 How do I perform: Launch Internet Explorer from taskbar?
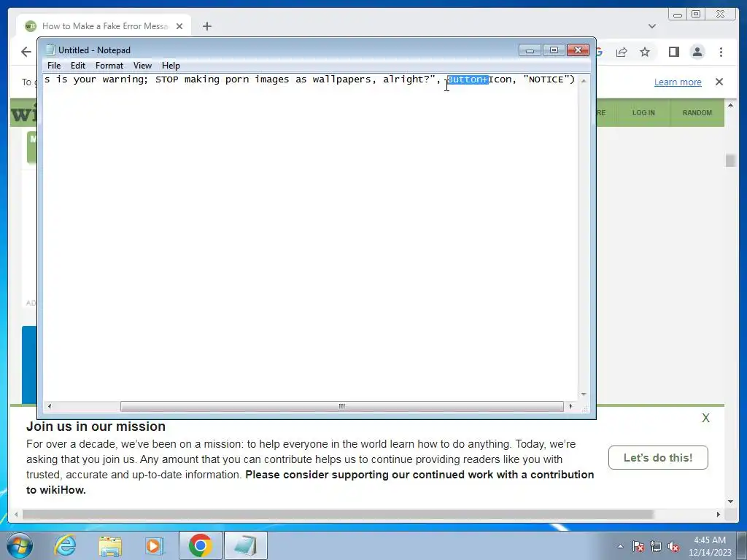(x=65, y=545)
